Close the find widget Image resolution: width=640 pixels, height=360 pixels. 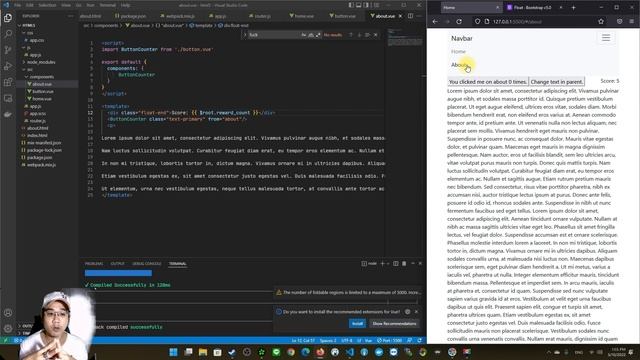pyautogui.click(x=376, y=35)
